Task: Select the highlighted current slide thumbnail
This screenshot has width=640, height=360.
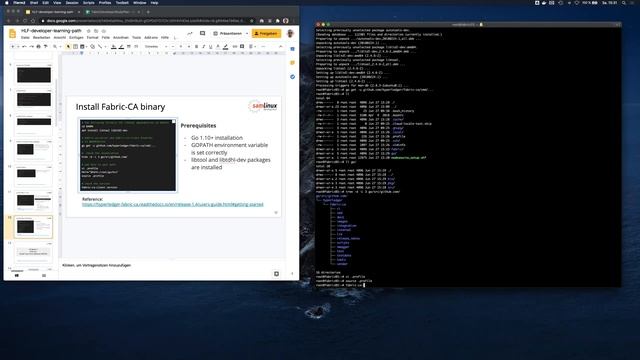Action: pyautogui.click(x=33, y=227)
